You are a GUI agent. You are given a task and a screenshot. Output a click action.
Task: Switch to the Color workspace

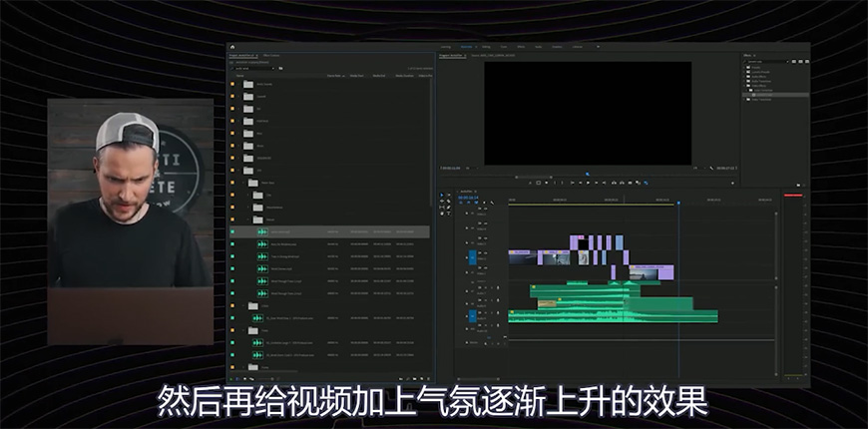click(x=504, y=47)
